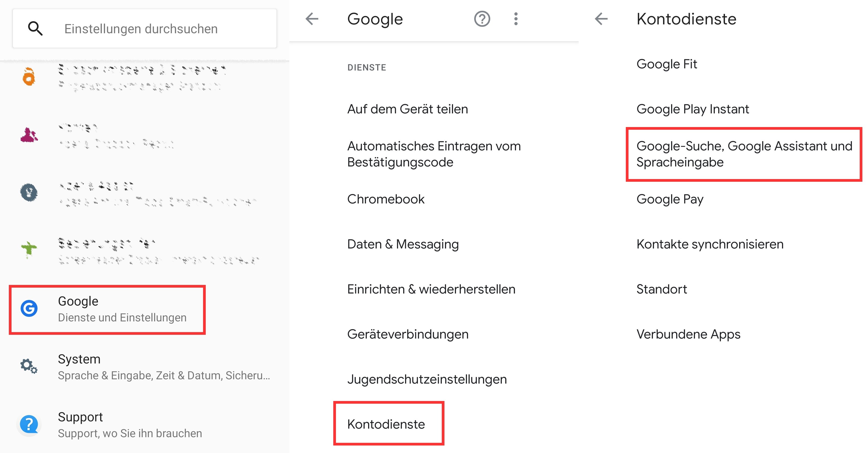Open Google-Suche, Google Assistant und Spracheingabe

click(x=744, y=154)
